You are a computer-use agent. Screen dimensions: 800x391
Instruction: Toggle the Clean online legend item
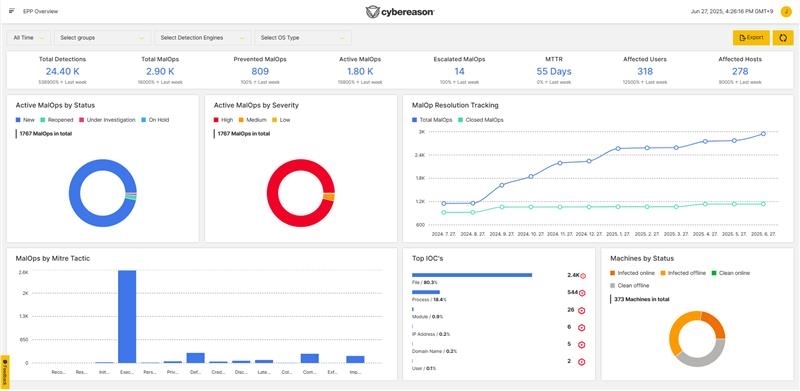tap(731, 273)
